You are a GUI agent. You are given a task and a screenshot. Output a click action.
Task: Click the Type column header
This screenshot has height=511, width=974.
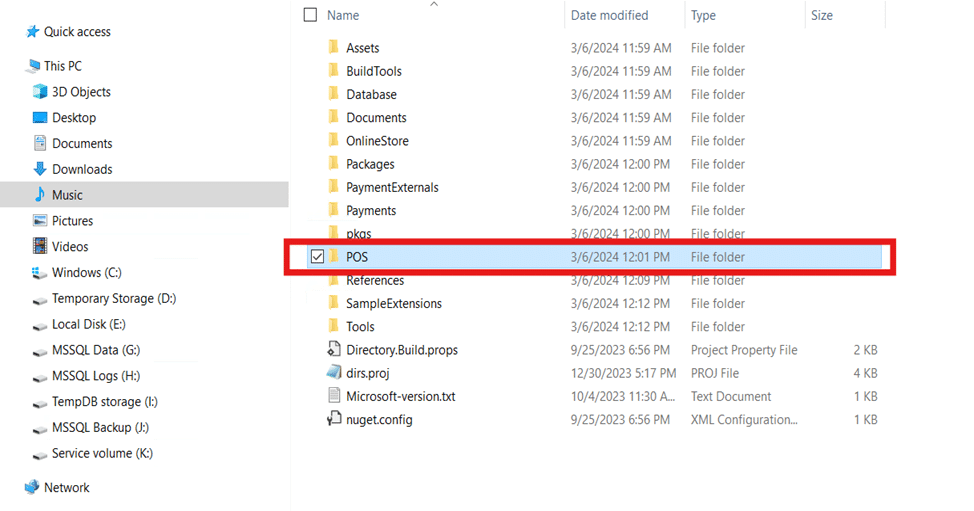click(703, 15)
